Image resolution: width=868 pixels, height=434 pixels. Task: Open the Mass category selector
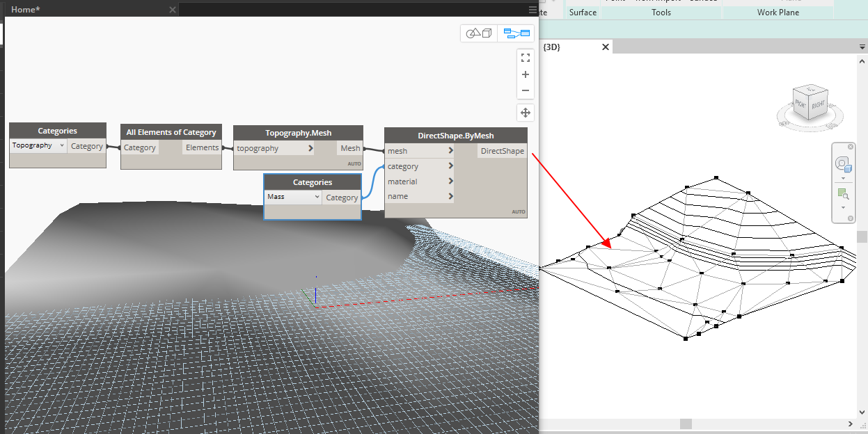coord(292,197)
